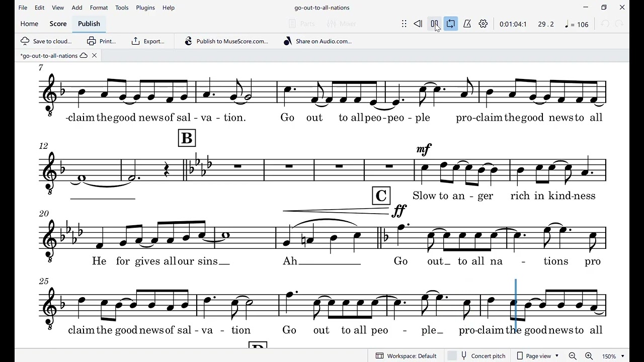Click measure number 25
644x362 pixels.
coord(44,282)
